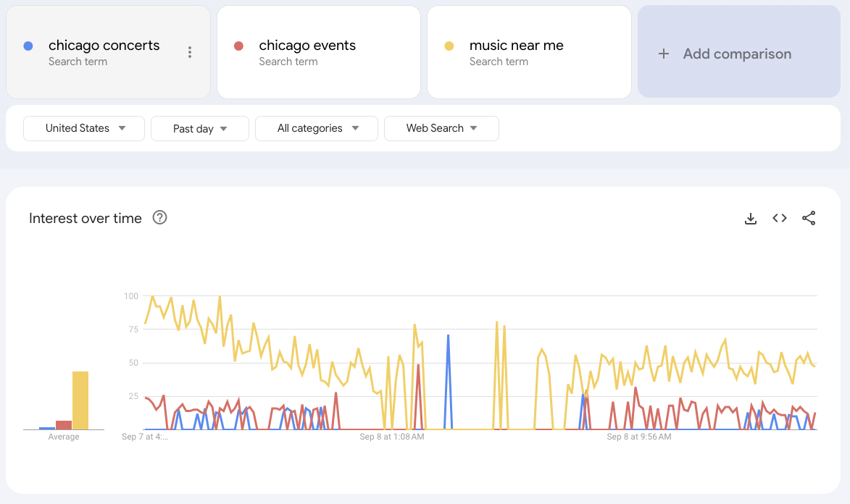The width and height of the screenshot is (850, 504).
Task: Click the Add comparison button
Action: pos(739,52)
